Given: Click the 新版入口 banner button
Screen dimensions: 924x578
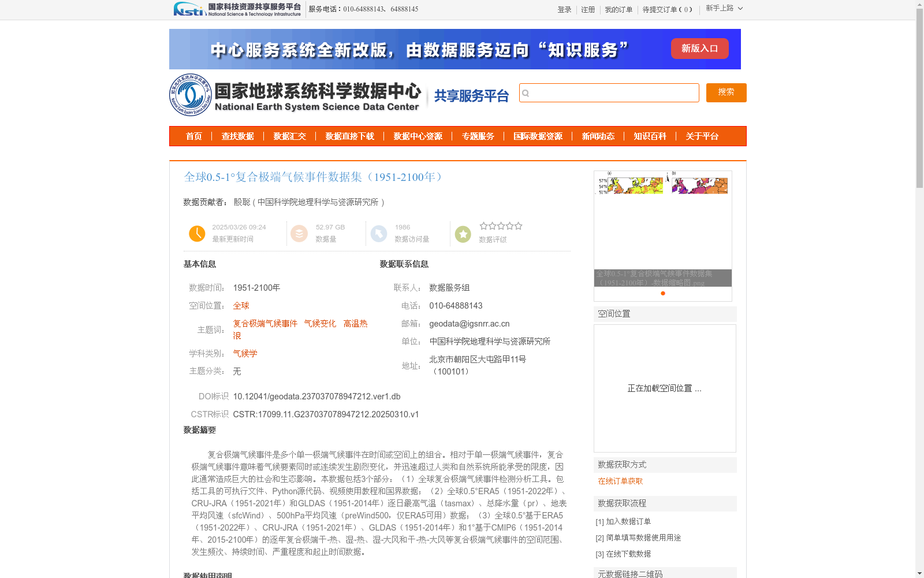Looking at the screenshot, I should click(700, 49).
